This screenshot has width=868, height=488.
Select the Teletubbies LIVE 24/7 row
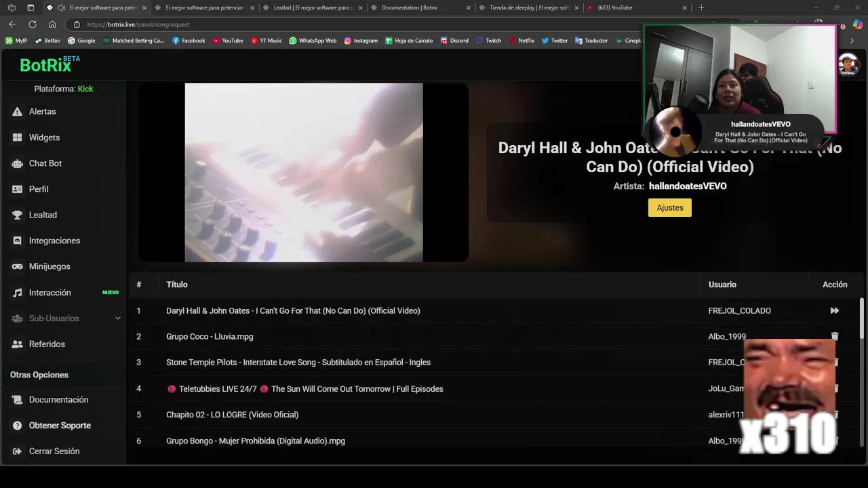(495, 389)
